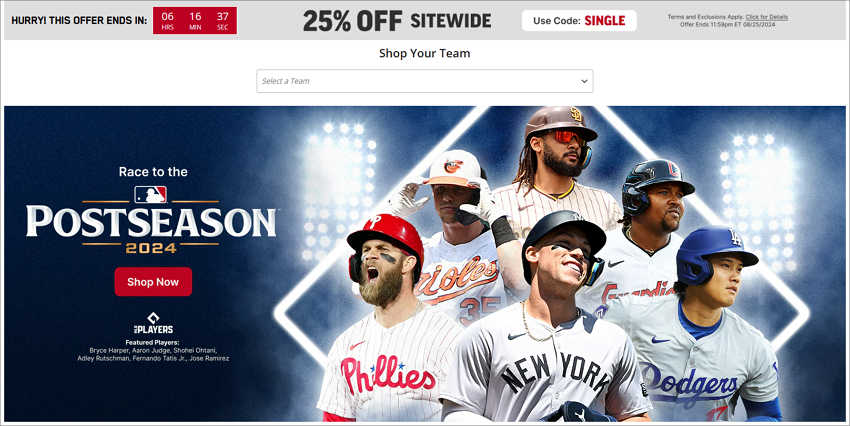The height and width of the screenshot is (426, 850).
Task: Click the Orioles bird logo on cap
Action: pyautogui.click(x=453, y=165)
